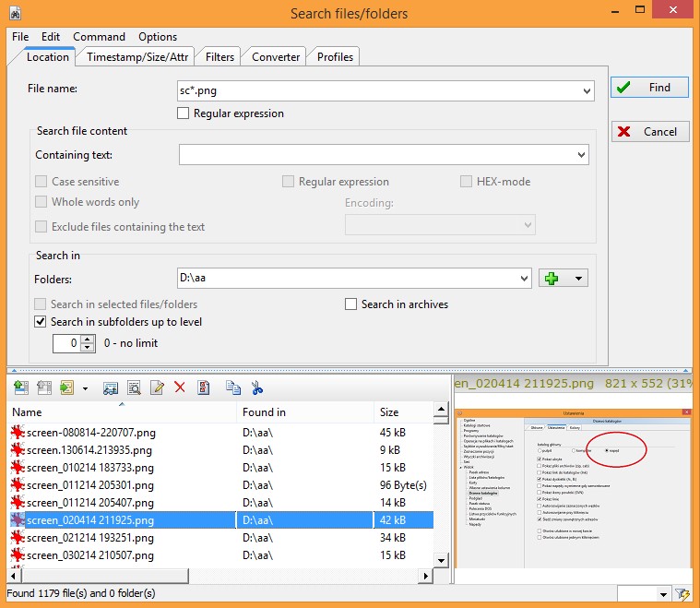Expand the Folders path dropdown

tap(524, 278)
